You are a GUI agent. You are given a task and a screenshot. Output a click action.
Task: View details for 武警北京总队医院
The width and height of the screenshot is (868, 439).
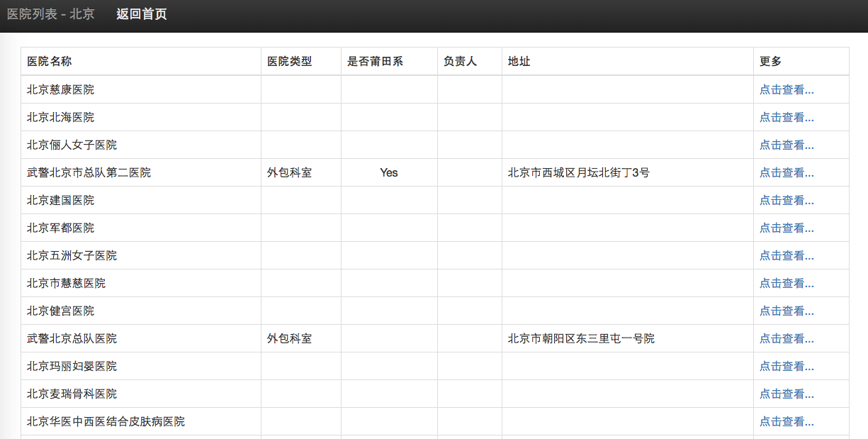pyautogui.click(x=787, y=338)
